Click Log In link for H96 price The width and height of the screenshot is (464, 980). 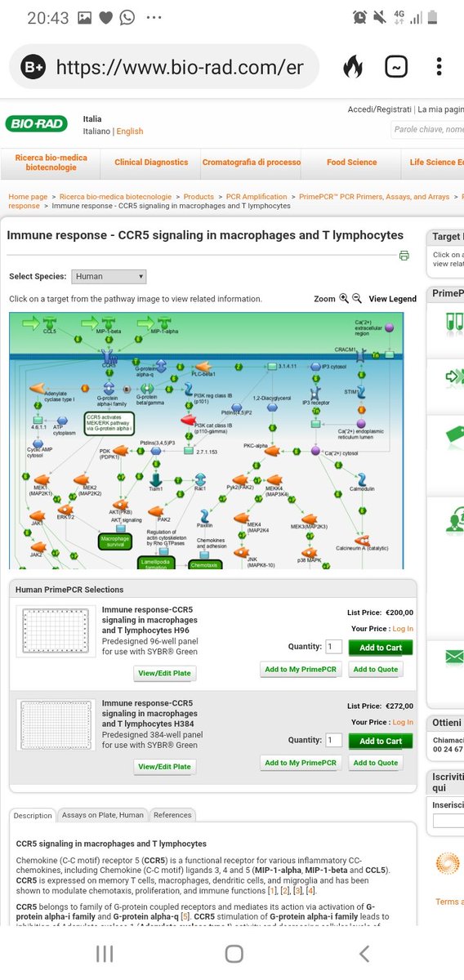coord(403,629)
